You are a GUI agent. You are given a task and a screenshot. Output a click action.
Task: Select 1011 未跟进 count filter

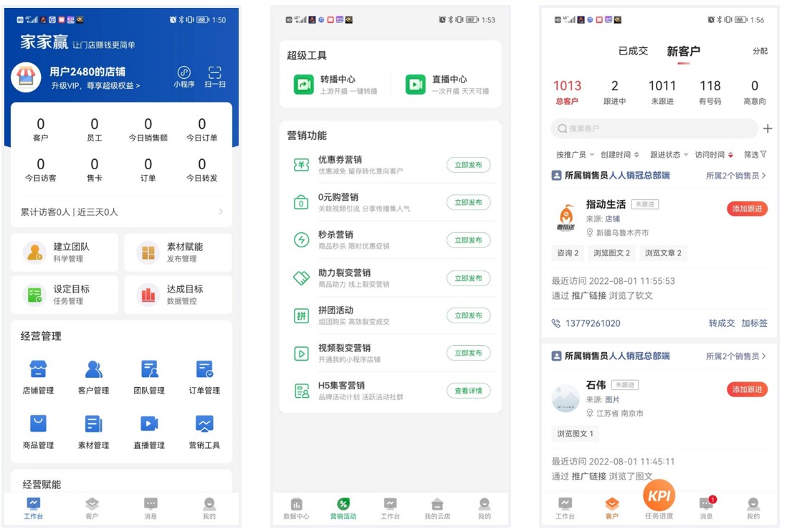pyautogui.click(x=662, y=92)
